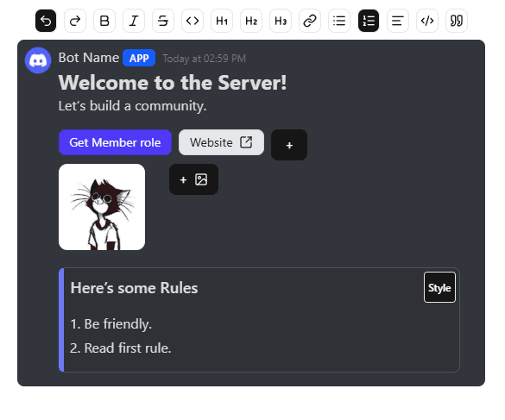Edit the 'Here's some Rules' embed title
505x420 pixels.
134,288
